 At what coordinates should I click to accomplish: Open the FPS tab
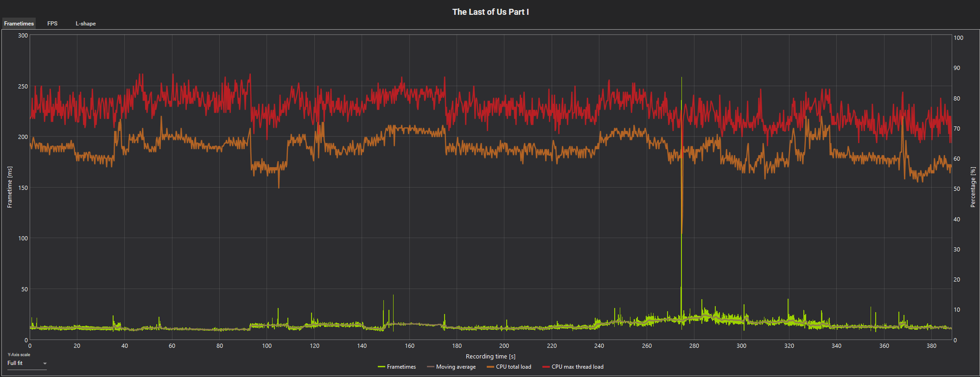click(52, 24)
